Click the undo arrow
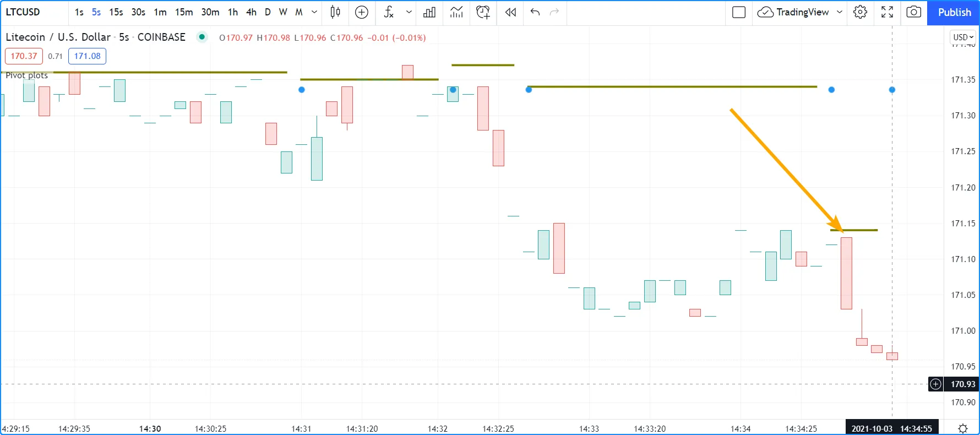The image size is (980, 435). click(x=535, y=12)
